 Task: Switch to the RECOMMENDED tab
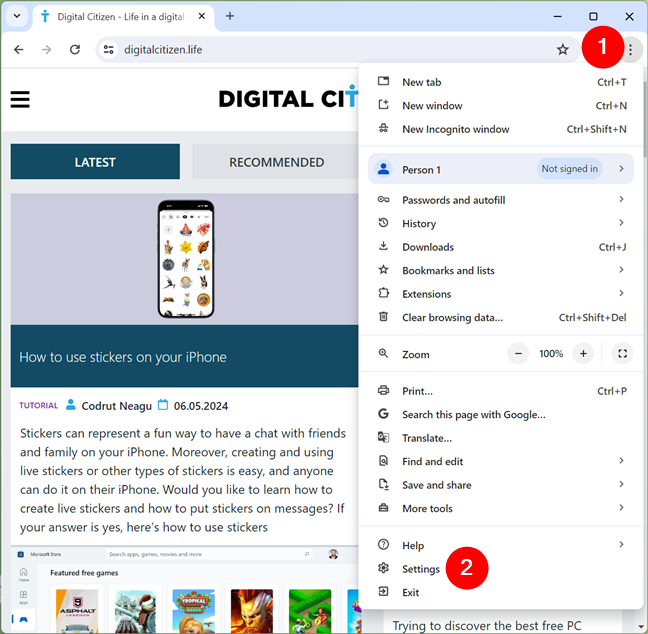click(x=276, y=162)
